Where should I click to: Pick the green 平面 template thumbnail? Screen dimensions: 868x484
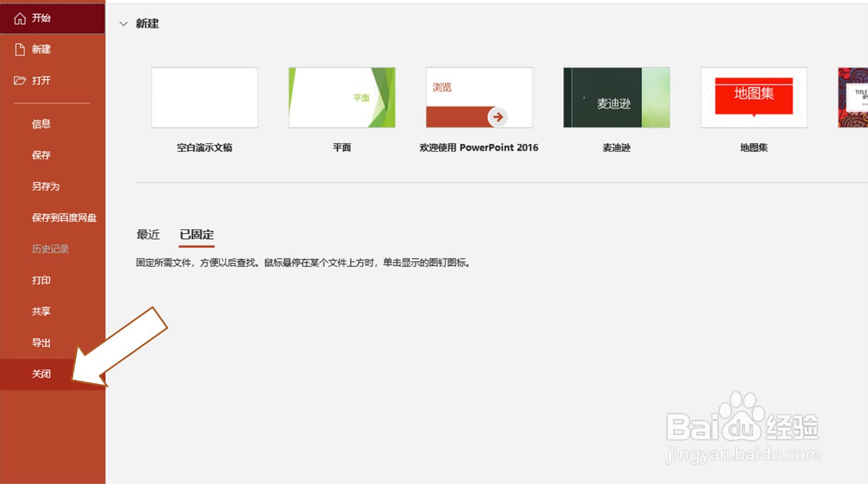342,98
